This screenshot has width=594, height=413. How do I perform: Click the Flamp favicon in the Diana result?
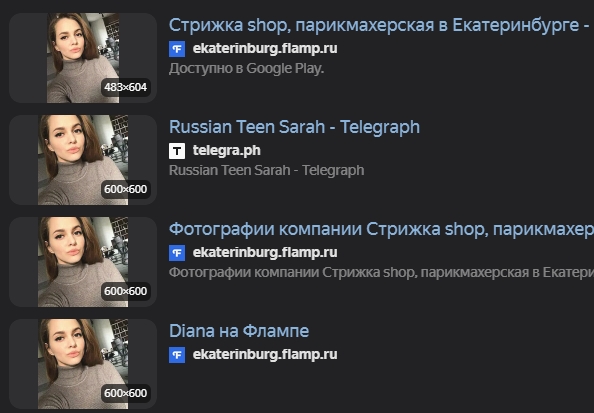(177, 355)
